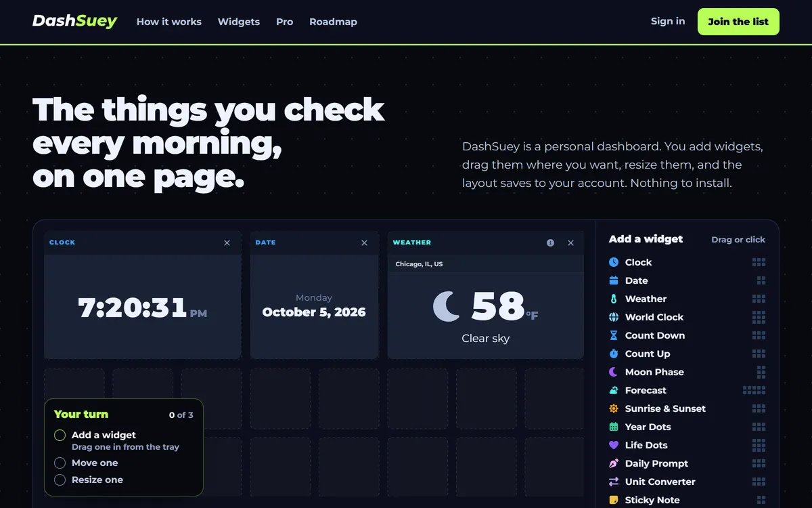The height and width of the screenshot is (508, 812).
Task: Click the Moon Phase size grid icon
Action: coord(761,372)
